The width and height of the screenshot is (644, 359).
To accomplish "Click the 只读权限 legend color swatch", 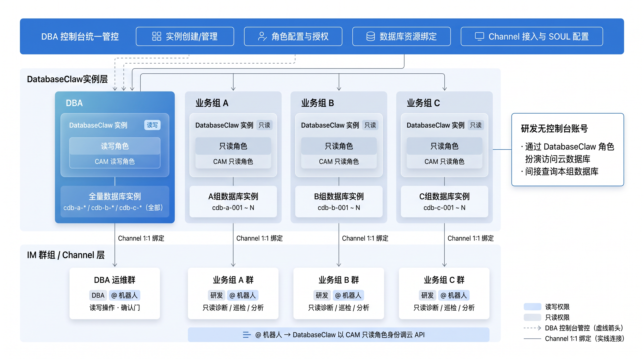I will (x=533, y=317).
